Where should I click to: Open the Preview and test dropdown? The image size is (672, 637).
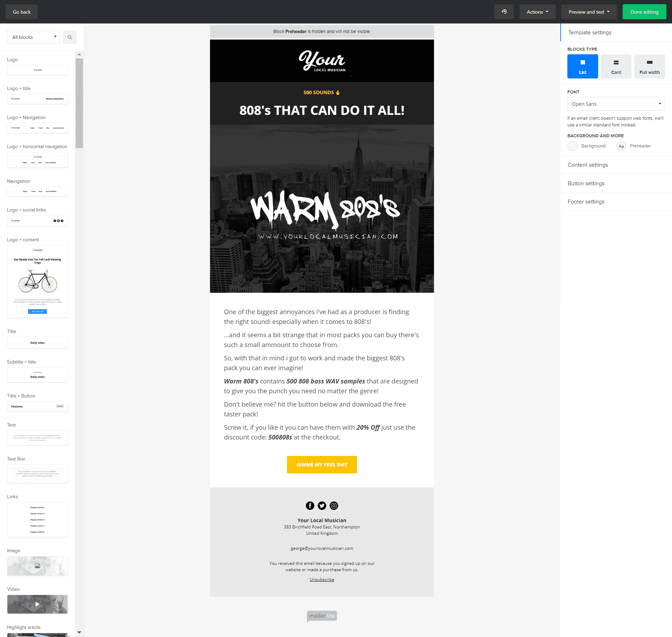tap(589, 12)
